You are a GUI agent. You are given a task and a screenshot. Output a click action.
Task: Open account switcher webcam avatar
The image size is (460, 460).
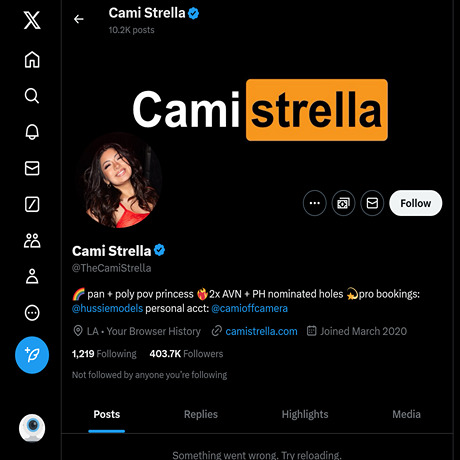coord(32,428)
